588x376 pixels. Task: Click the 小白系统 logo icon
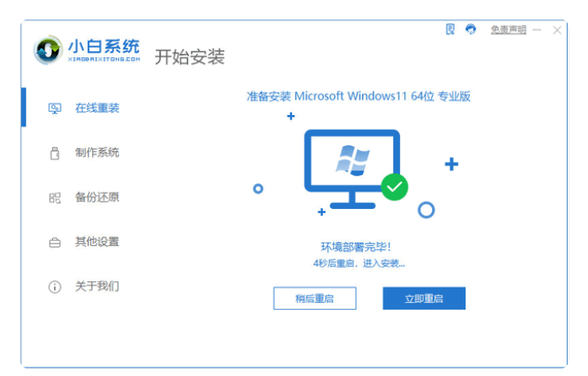(48, 50)
